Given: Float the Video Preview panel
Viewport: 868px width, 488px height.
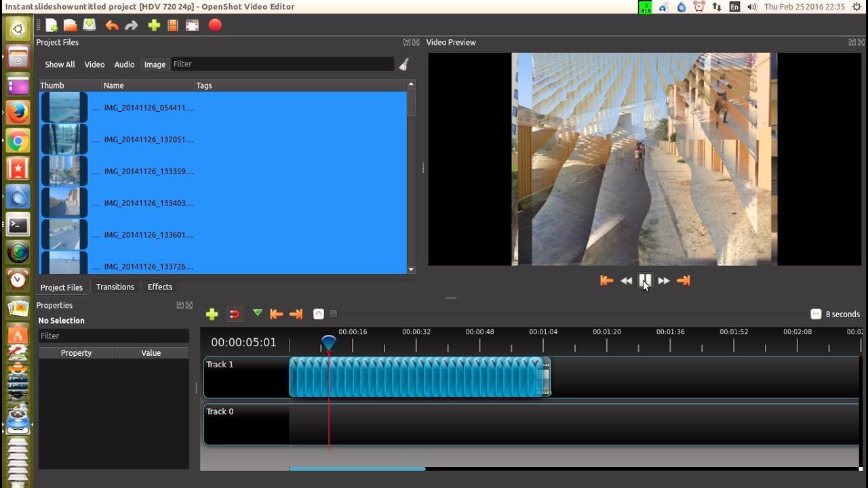Looking at the screenshot, I should 852,42.
